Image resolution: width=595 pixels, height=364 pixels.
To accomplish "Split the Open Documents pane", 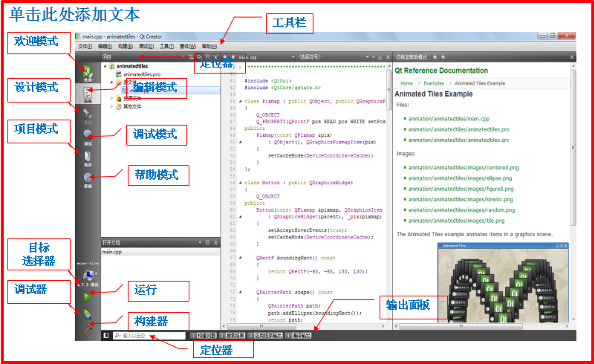I will 207,242.
